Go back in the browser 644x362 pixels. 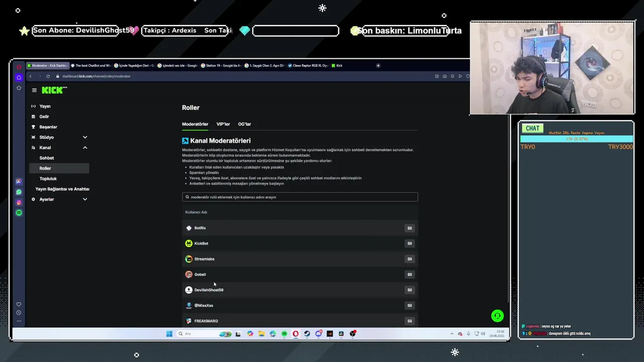[30, 76]
